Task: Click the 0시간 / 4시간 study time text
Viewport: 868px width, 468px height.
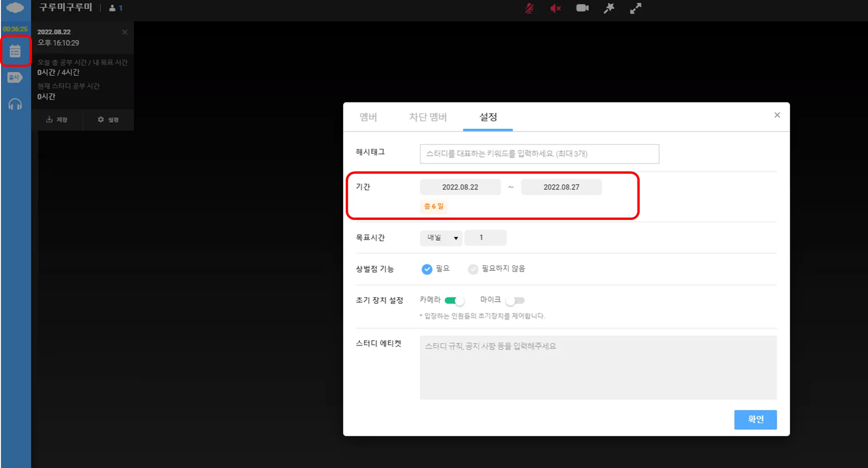Action: [x=58, y=73]
